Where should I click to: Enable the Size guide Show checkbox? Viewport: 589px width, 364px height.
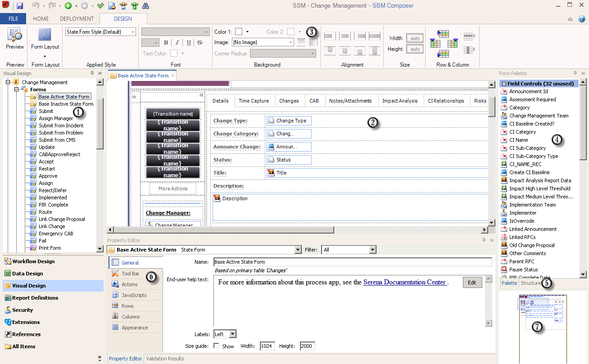point(217,346)
